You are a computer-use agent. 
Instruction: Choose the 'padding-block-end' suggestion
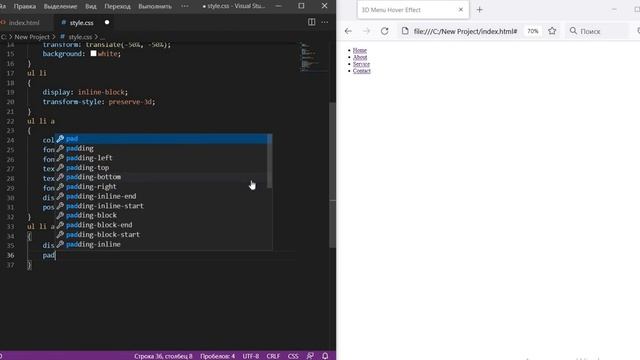coord(162,225)
